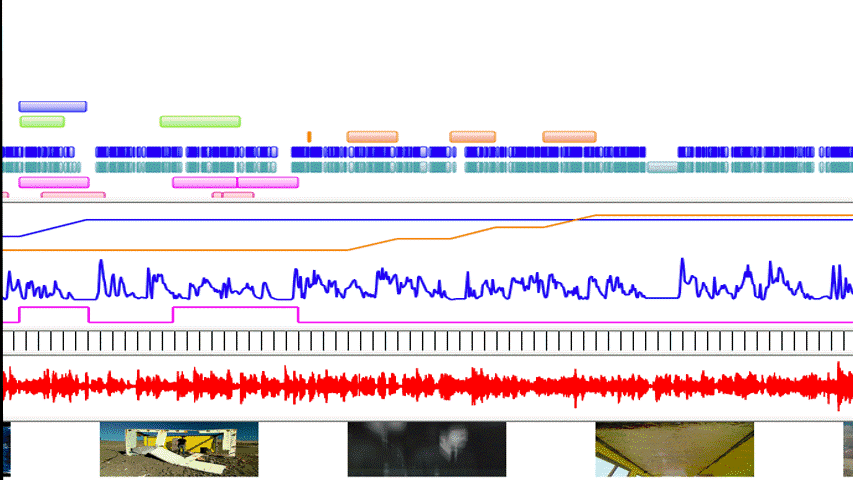Select the first magenta segment on left
This screenshot has width=853, height=480.
(x=53, y=183)
